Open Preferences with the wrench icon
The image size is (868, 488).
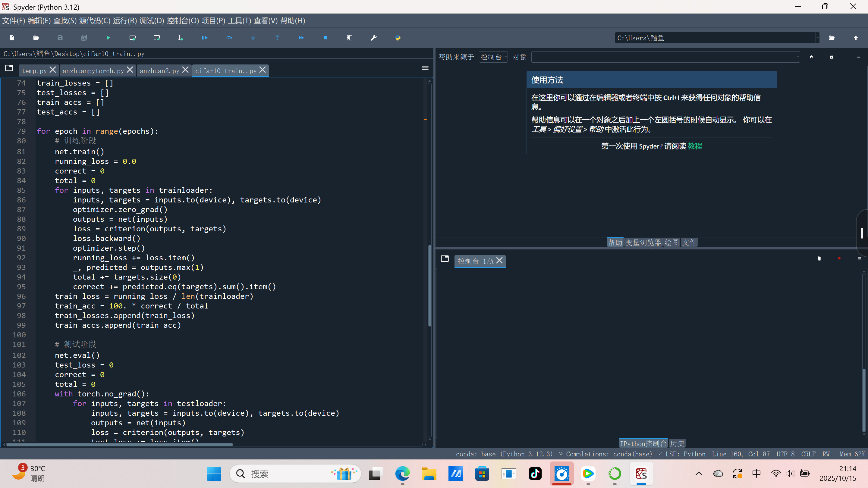[374, 38]
